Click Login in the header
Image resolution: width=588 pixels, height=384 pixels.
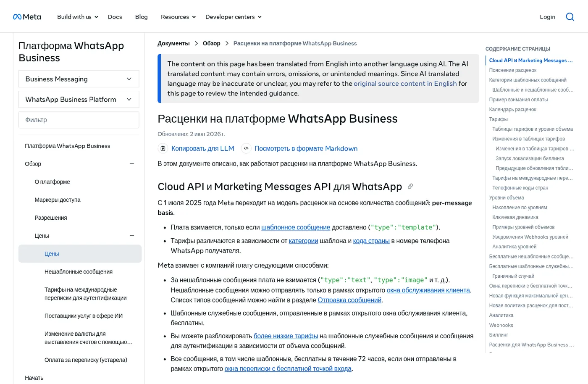pos(547,17)
